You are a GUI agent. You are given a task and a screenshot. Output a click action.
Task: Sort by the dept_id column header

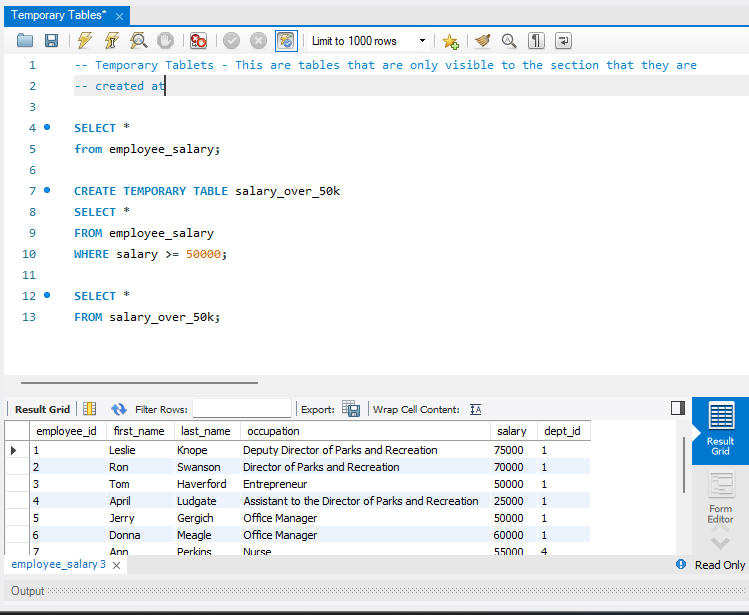pos(563,431)
